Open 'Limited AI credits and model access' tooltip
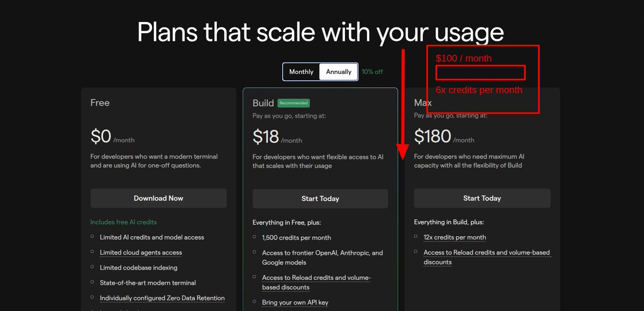644x311 pixels. 152,237
